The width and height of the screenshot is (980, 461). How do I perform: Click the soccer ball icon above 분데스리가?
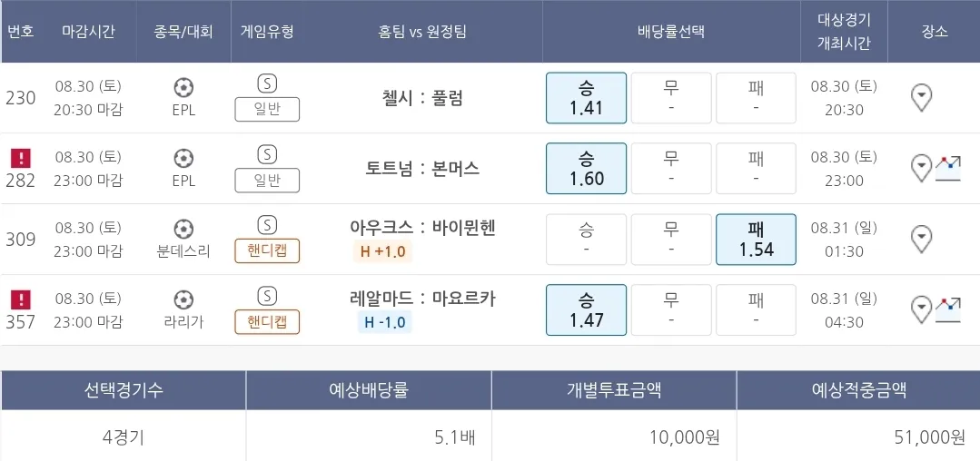tap(183, 228)
